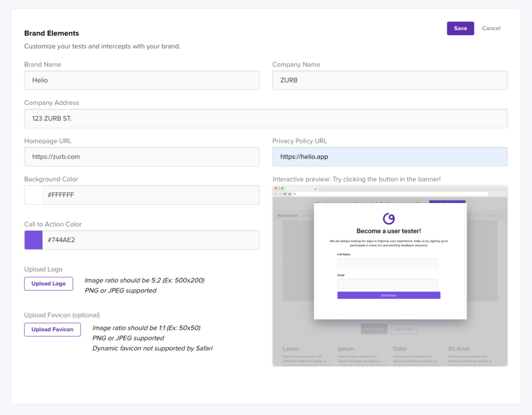Open the white Background Color swatch
Screen dimensions: 532x415
pyautogui.click(x=33, y=195)
